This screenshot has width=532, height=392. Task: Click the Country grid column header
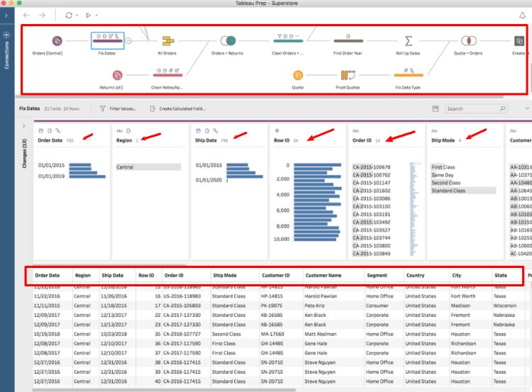click(x=415, y=275)
